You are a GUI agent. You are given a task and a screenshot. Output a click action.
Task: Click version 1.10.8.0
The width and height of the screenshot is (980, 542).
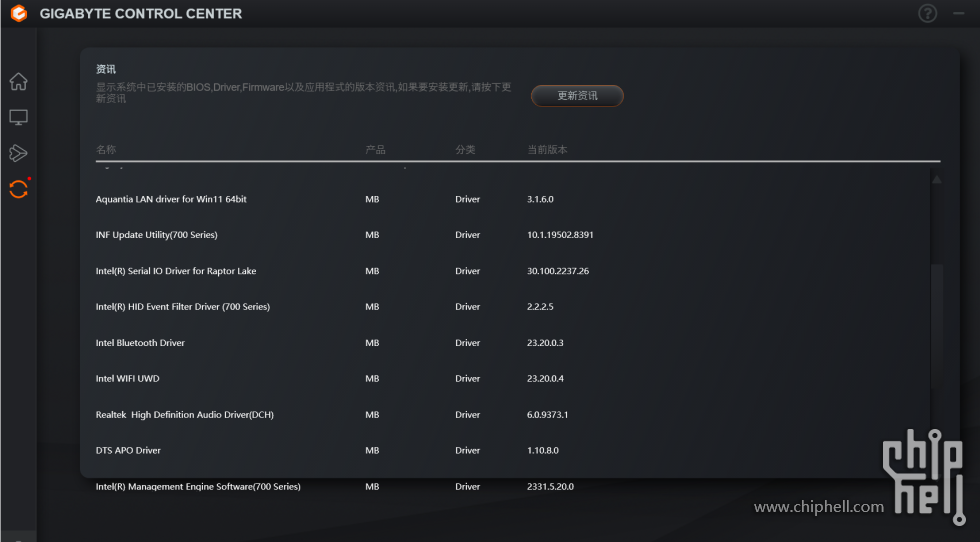542,450
